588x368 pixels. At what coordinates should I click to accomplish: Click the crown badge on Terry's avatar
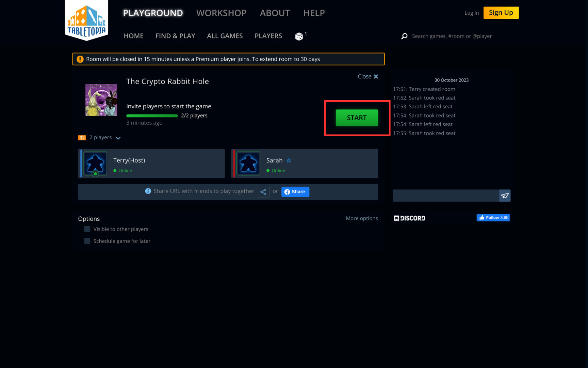(x=96, y=174)
